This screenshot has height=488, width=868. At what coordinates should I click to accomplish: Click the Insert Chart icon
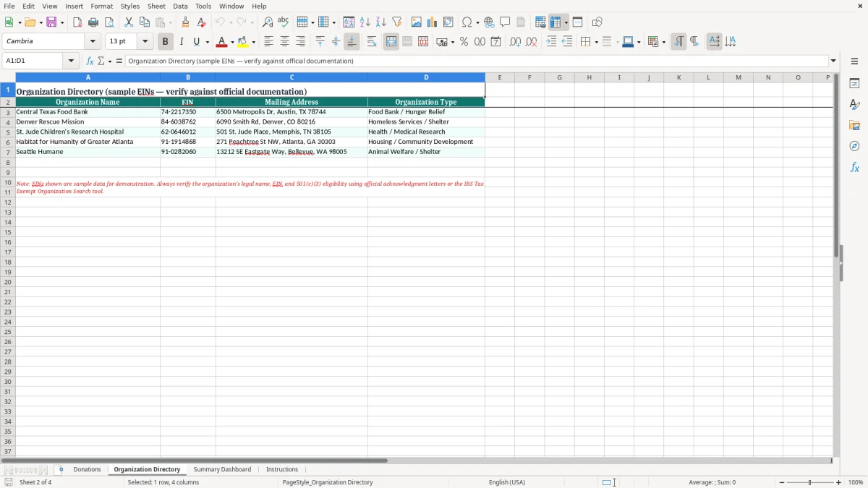[x=433, y=22]
